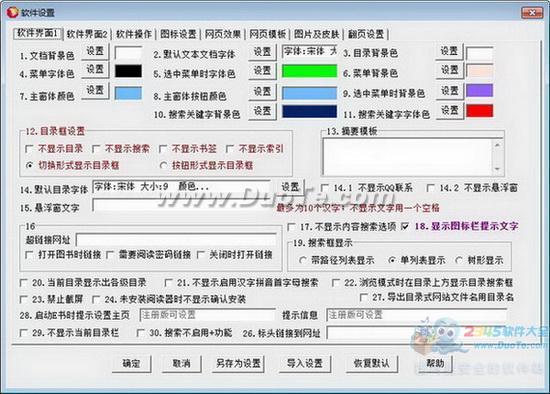Click the 恢复默认 button
The width and height of the screenshot is (550, 394).
371,363
